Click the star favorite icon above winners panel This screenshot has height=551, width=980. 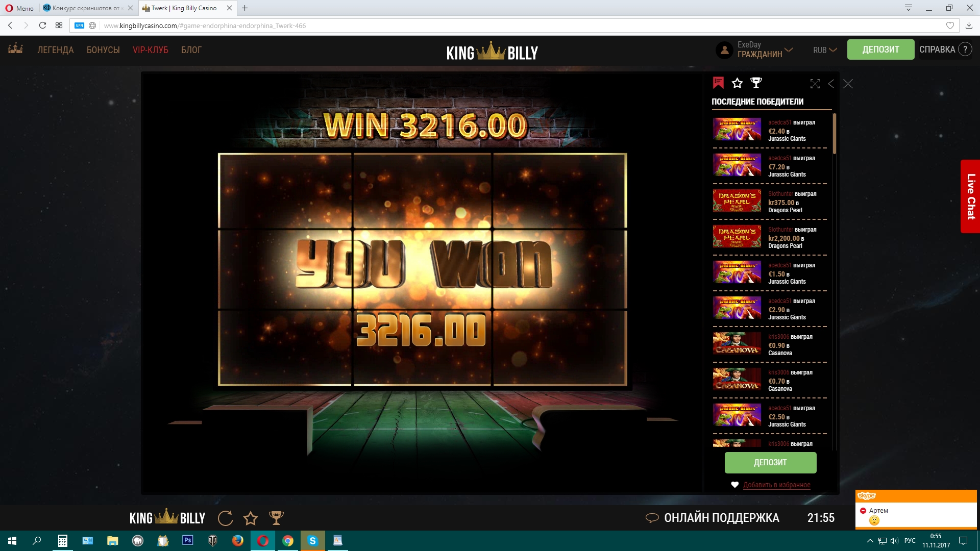pos(737,83)
